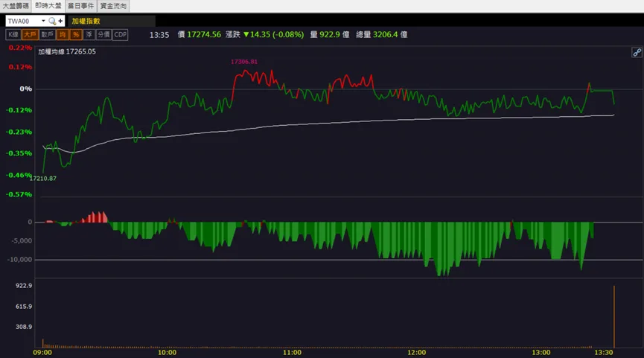Click the magnifier search icon beside TWA00
Image resolution: width=644 pixels, height=358 pixels.
pyautogui.click(x=52, y=21)
